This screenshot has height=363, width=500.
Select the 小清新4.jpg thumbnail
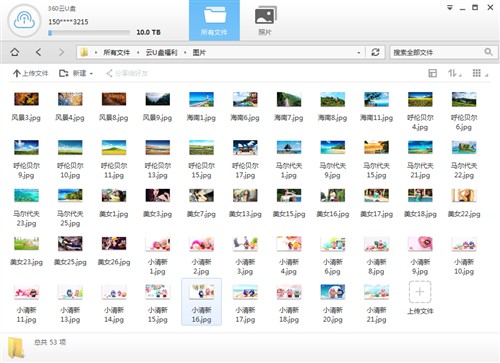(x=289, y=243)
